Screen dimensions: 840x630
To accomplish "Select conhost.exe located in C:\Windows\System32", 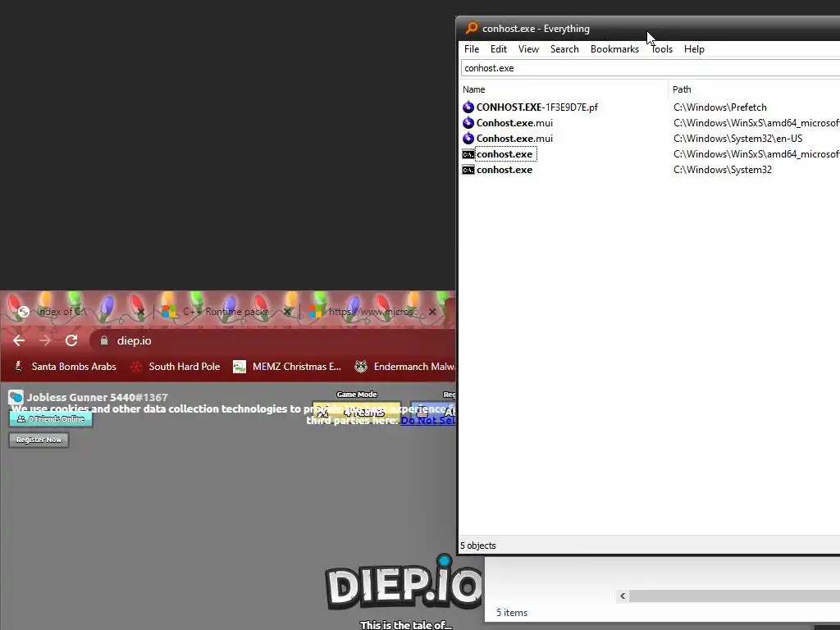I will 504,170.
